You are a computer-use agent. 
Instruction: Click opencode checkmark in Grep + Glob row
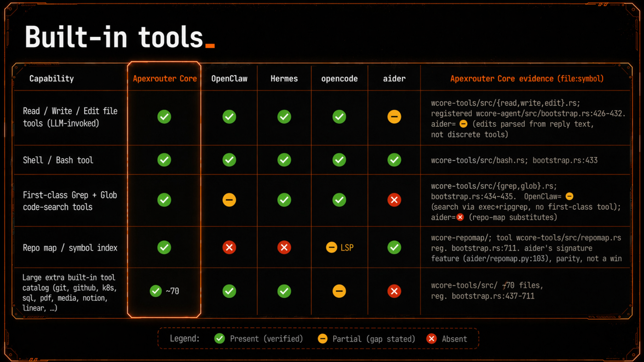(x=339, y=200)
